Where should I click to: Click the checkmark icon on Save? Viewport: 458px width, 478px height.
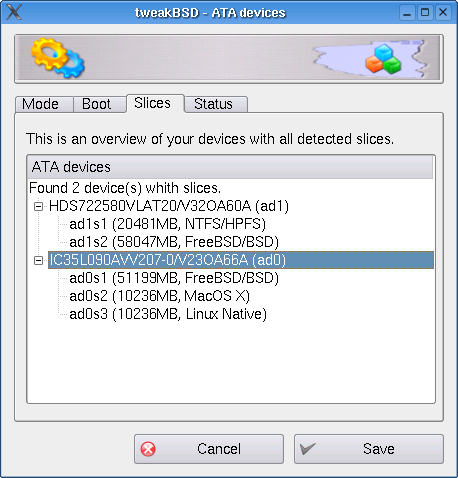pyautogui.click(x=307, y=449)
